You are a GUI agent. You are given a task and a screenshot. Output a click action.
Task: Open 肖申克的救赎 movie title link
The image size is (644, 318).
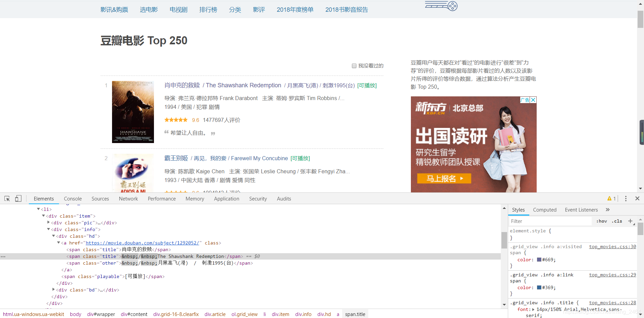182,85
